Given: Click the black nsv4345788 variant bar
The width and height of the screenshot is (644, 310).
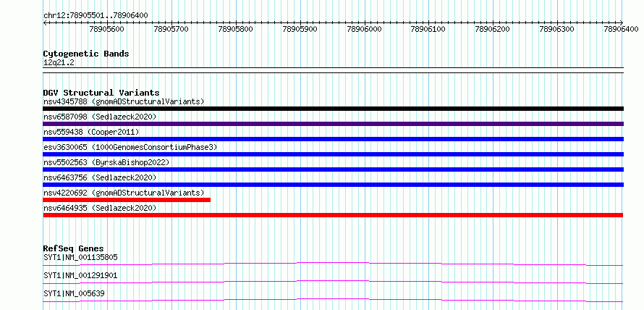Looking at the screenshot, I should click(x=333, y=109).
